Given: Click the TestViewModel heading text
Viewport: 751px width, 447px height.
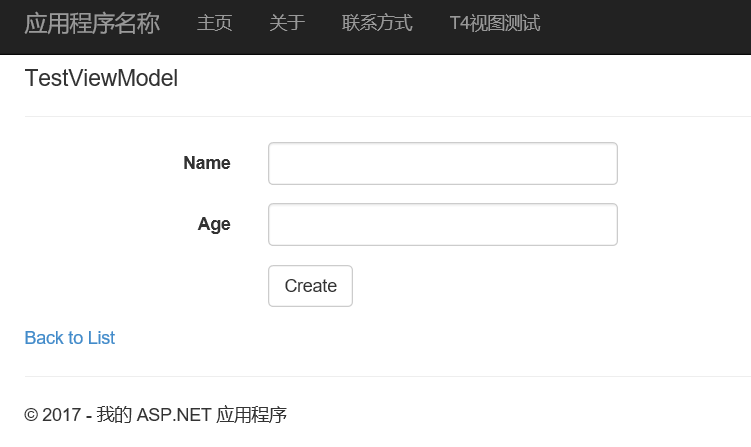Looking at the screenshot, I should (x=101, y=78).
